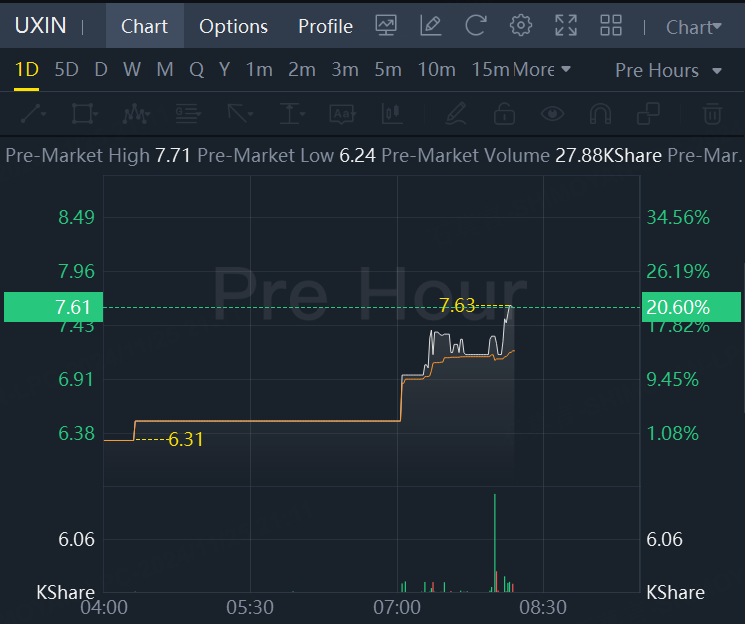Open the More timeframes dropdown
Image resolution: width=745 pixels, height=624 pixels.
tap(541, 70)
